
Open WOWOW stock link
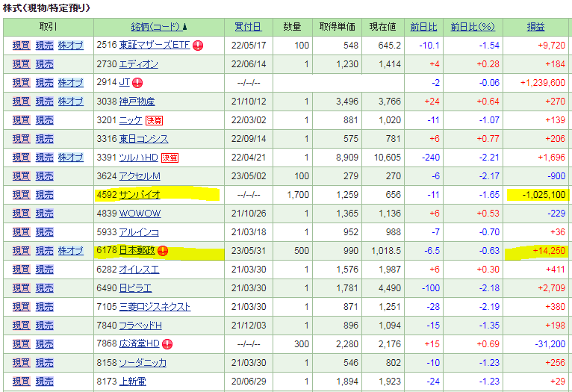point(140,214)
